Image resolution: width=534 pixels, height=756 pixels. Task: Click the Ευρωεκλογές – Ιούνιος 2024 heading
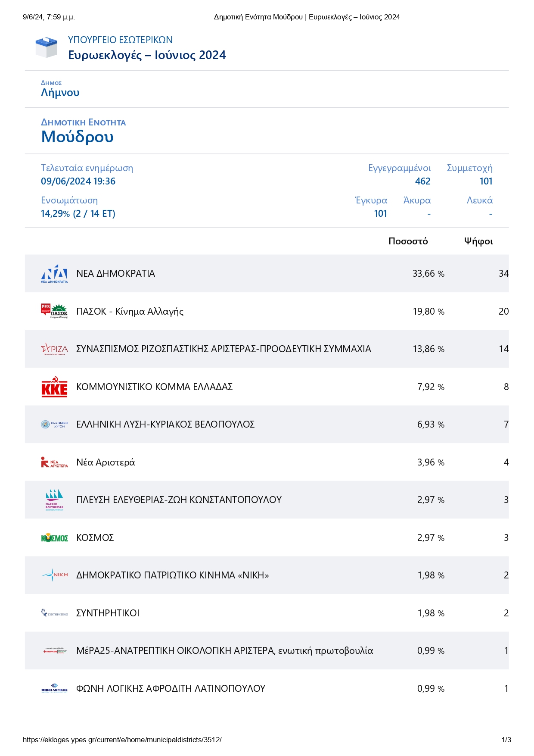pos(147,55)
